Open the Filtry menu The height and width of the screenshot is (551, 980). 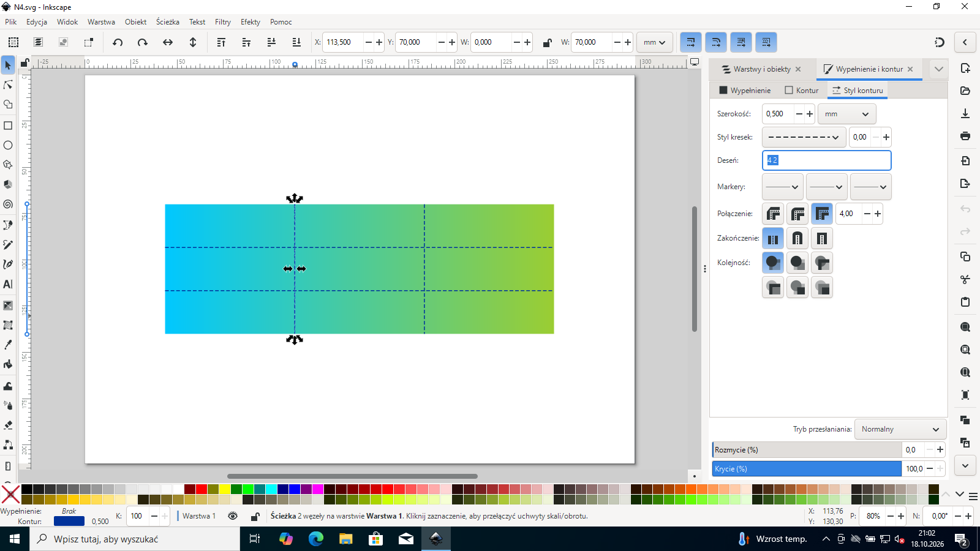point(223,21)
